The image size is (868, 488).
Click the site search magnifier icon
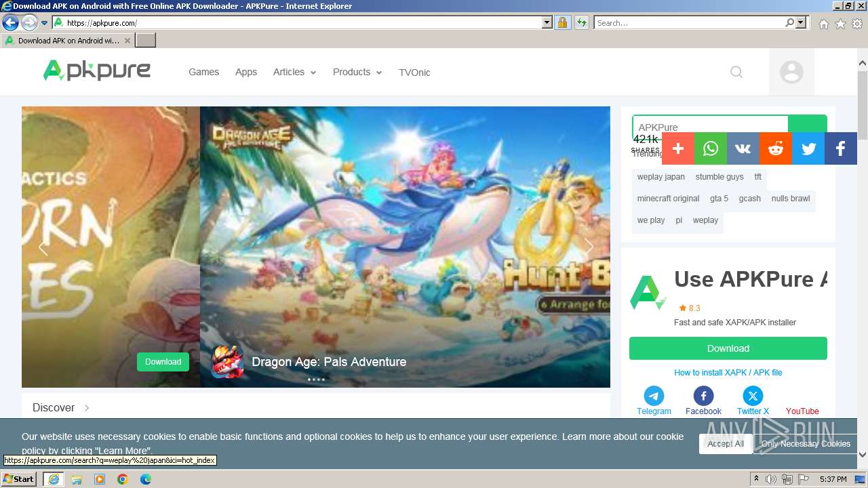[x=736, y=72]
